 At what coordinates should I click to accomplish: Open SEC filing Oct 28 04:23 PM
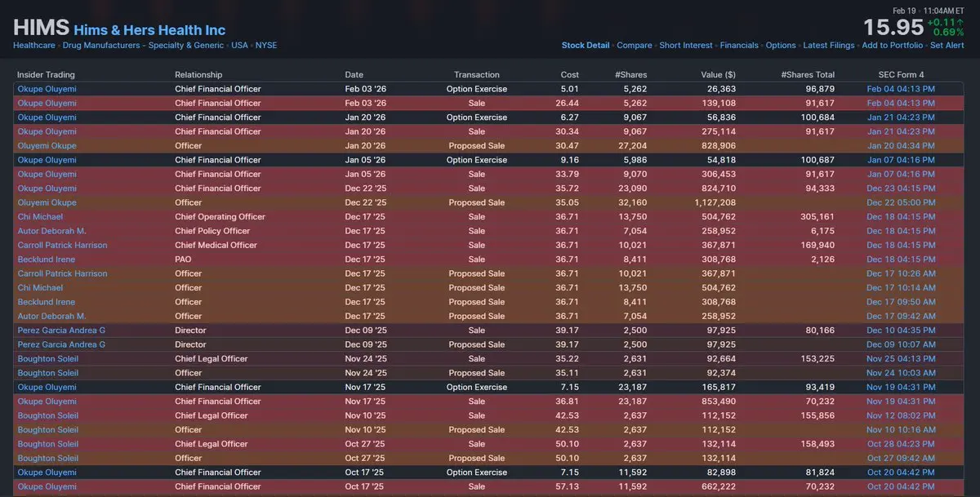[902, 444]
